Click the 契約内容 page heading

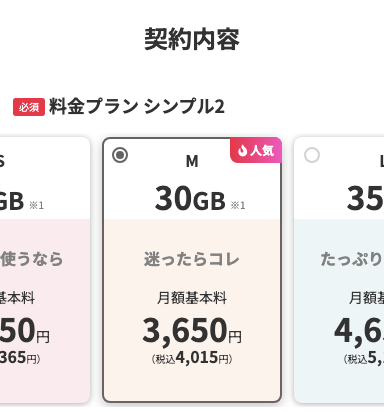[x=192, y=39]
